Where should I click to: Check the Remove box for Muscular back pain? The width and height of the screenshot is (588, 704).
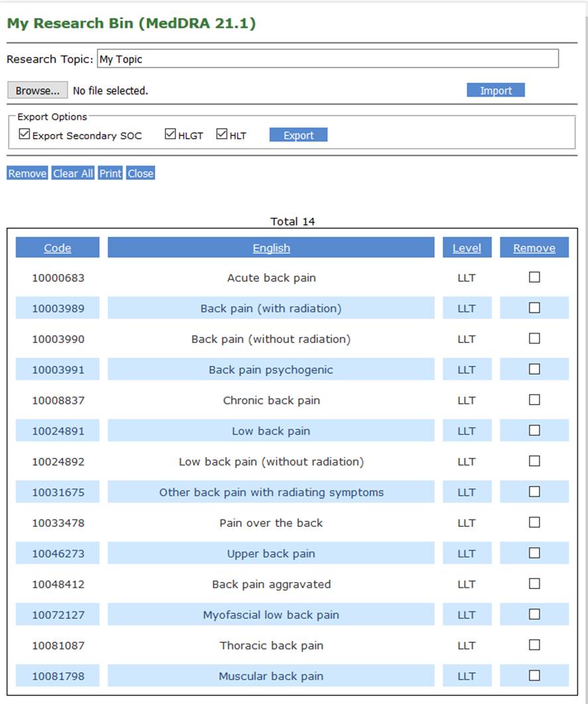pyautogui.click(x=534, y=675)
